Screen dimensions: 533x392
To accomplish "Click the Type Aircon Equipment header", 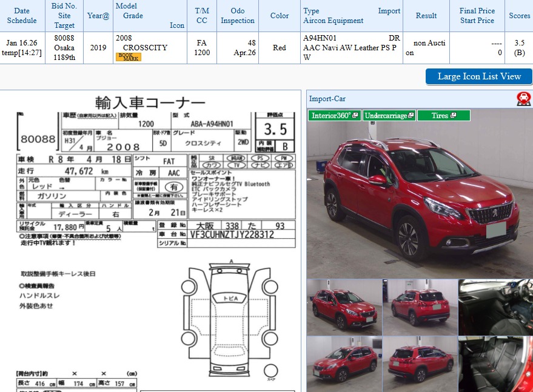I will coord(352,16).
